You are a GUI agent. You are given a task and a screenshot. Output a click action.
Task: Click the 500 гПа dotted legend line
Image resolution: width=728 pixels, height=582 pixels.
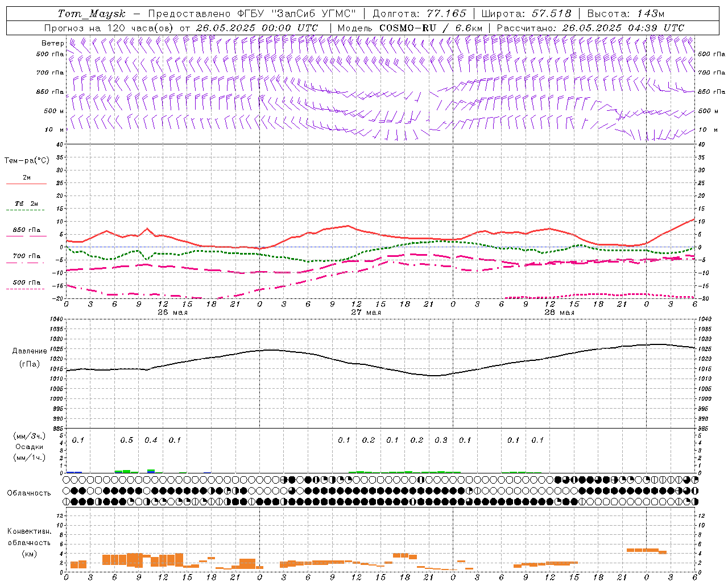pyautogui.click(x=25, y=289)
